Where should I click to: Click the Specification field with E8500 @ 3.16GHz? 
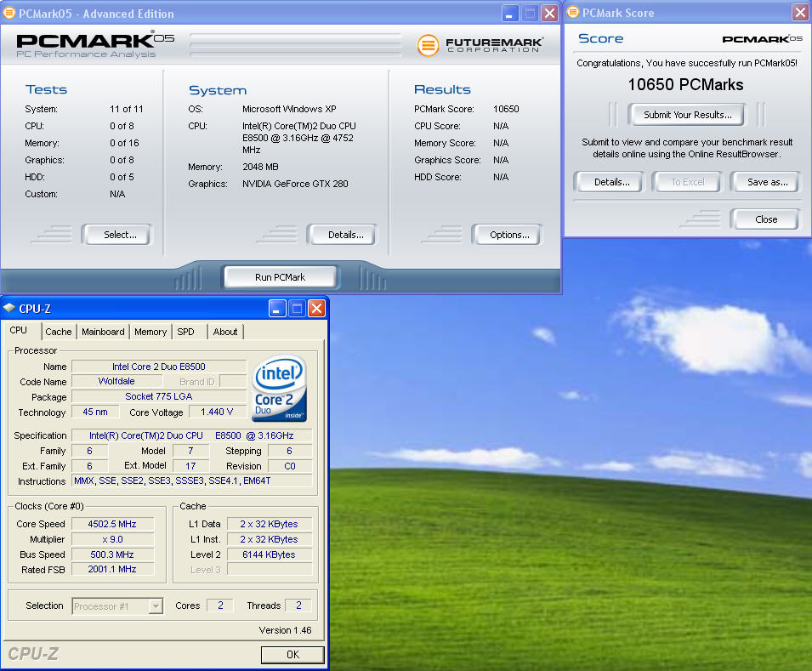click(191, 435)
